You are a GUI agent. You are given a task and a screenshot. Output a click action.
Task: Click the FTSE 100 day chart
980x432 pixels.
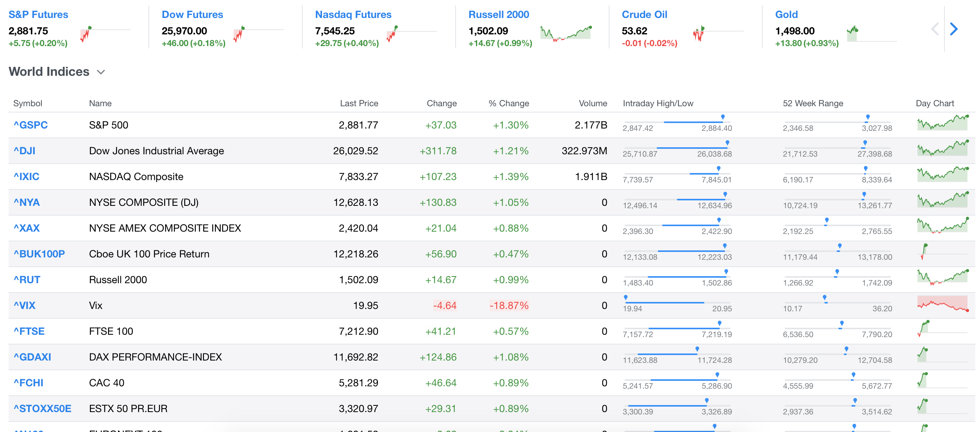923,328
